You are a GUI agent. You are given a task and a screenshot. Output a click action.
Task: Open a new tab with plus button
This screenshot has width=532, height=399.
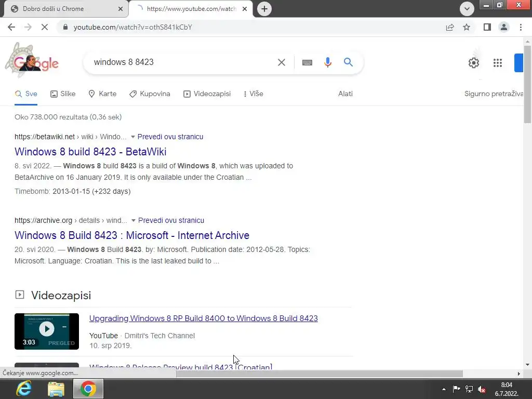coord(264,9)
